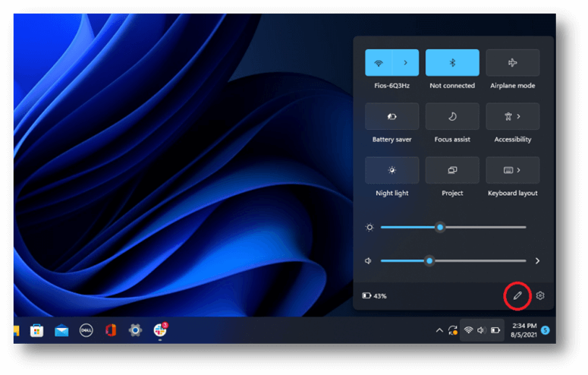Open clock showing 2:34 PM
The image size is (588, 375).
(524, 330)
